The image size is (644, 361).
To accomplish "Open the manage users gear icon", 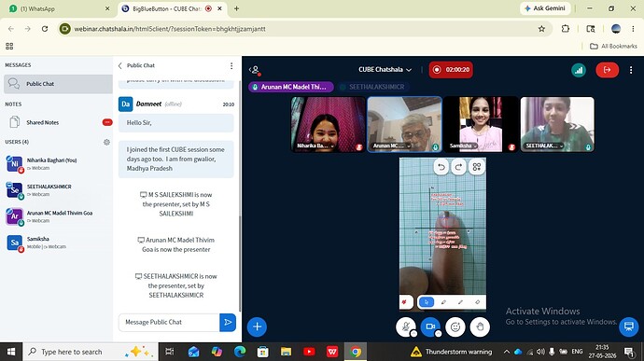I will click(x=106, y=142).
